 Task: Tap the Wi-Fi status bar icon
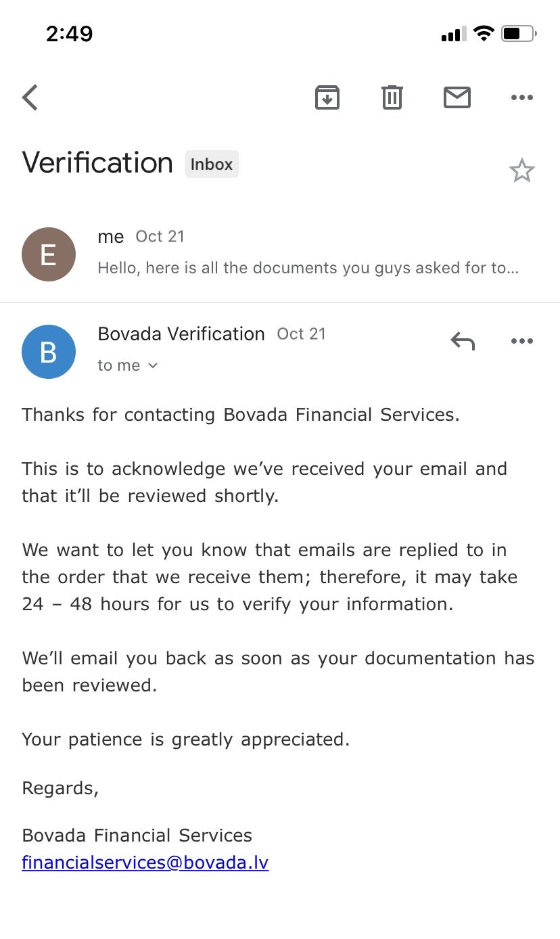pyautogui.click(x=484, y=33)
